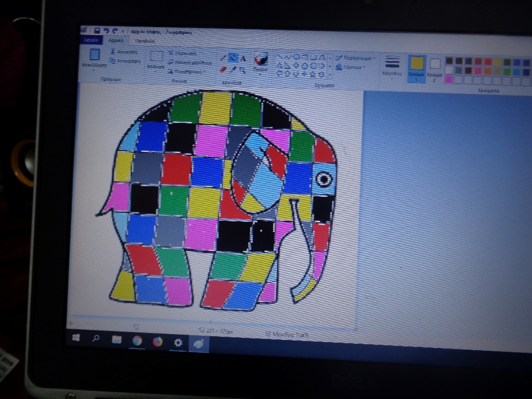The width and height of the screenshot is (532, 399).
Task: Choose the black palette swatch
Action: (449, 61)
